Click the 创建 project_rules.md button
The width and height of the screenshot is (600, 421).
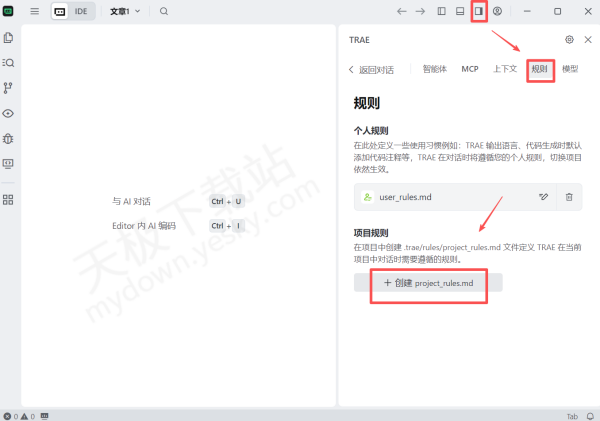point(428,283)
